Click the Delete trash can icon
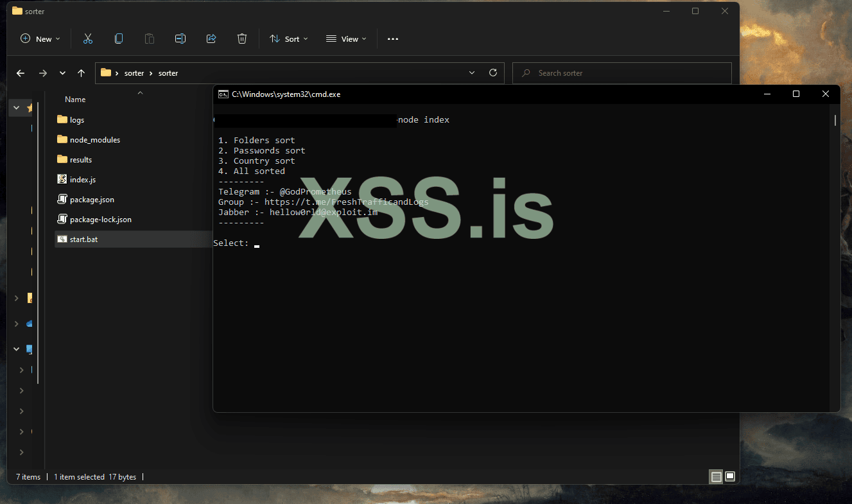The height and width of the screenshot is (504, 852). 242,39
